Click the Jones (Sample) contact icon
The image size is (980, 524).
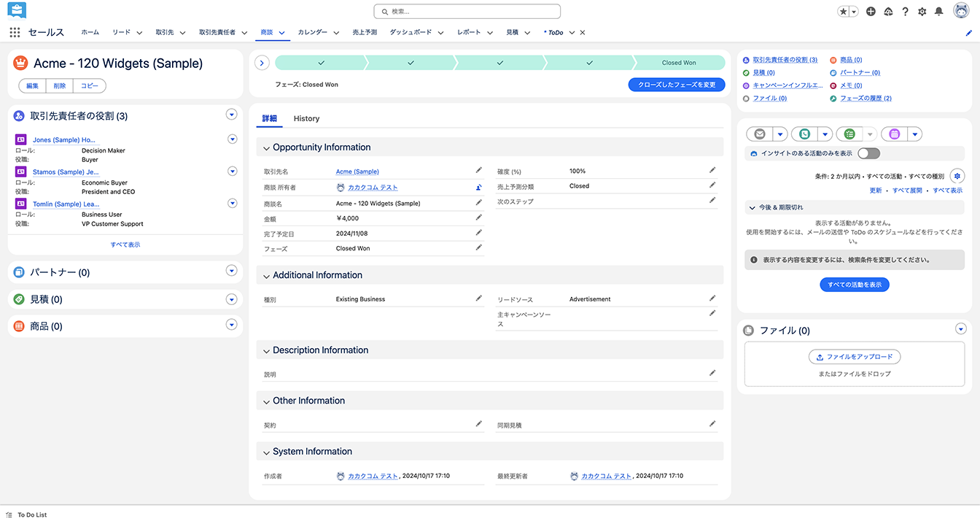click(x=20, y=139)
